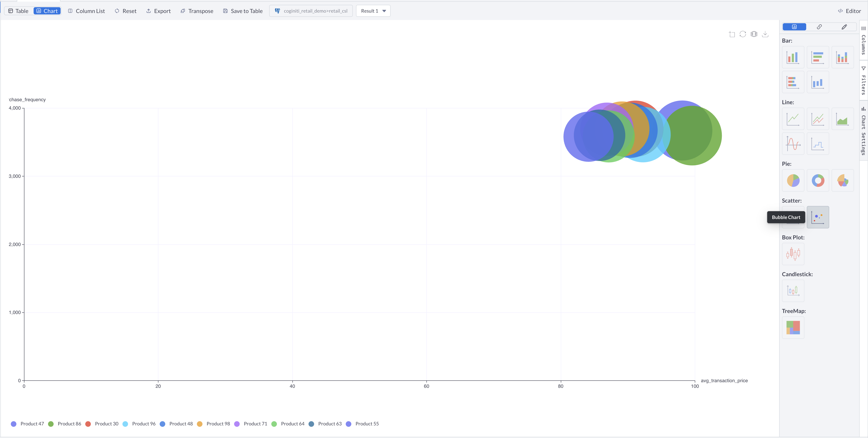Open the Editor view

[x=849, y=10]
